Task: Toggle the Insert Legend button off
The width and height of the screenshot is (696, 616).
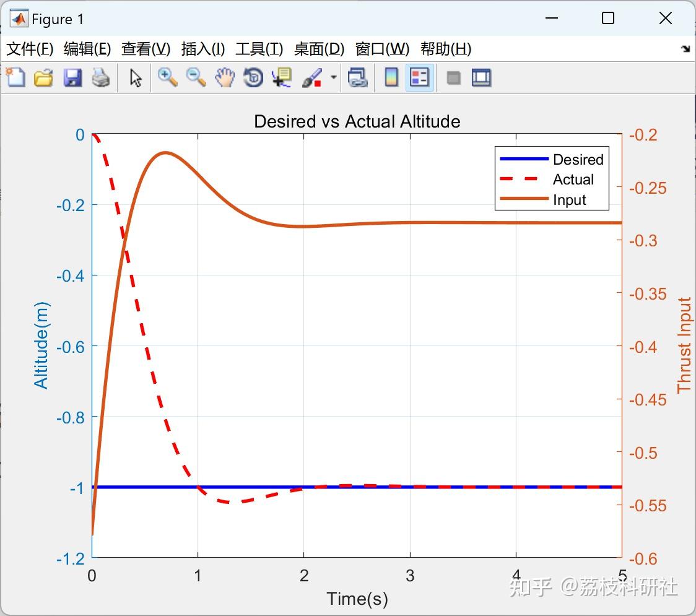Action: click(419, 77)
